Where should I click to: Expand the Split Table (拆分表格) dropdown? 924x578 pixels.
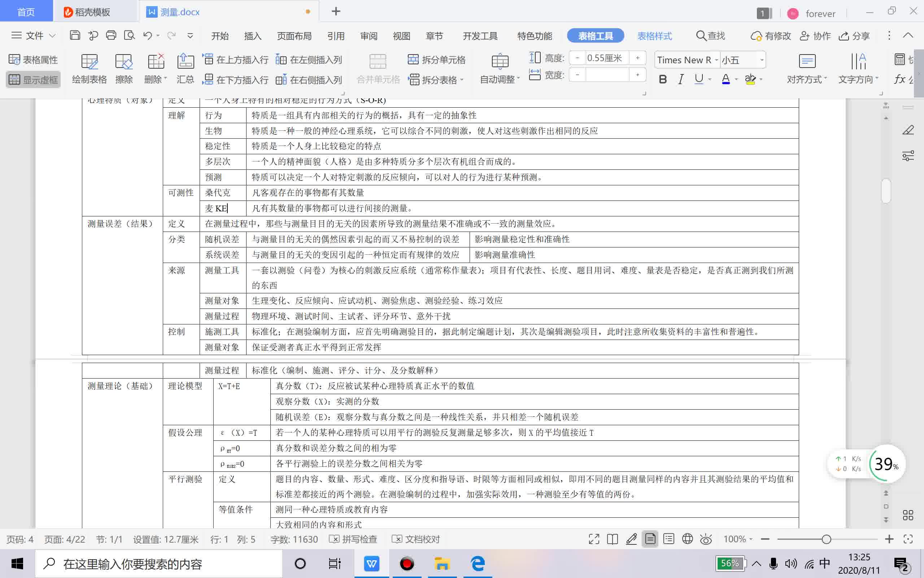(x=462, y=80)
